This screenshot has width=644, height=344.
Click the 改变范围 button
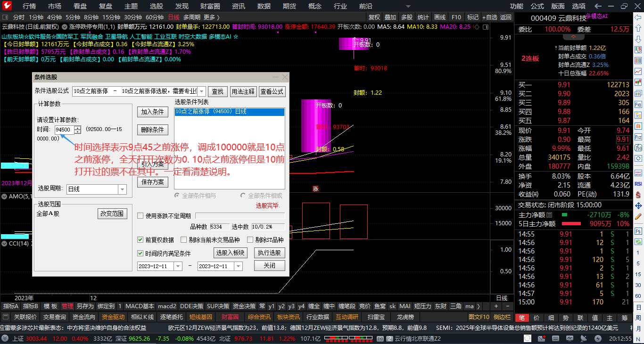tap(112, 213)
